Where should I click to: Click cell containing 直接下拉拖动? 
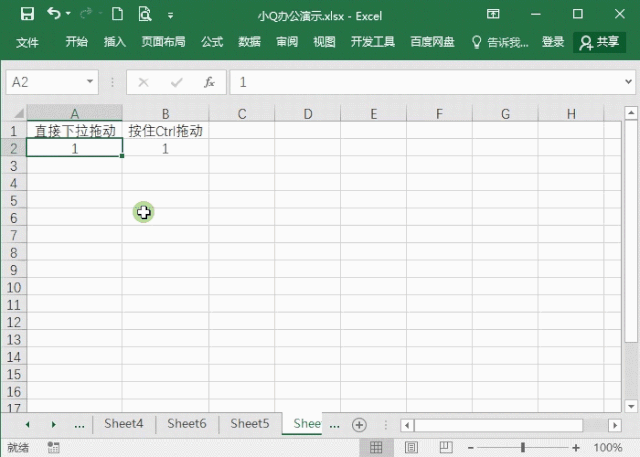pyautogui.click(x=75, y=131)
